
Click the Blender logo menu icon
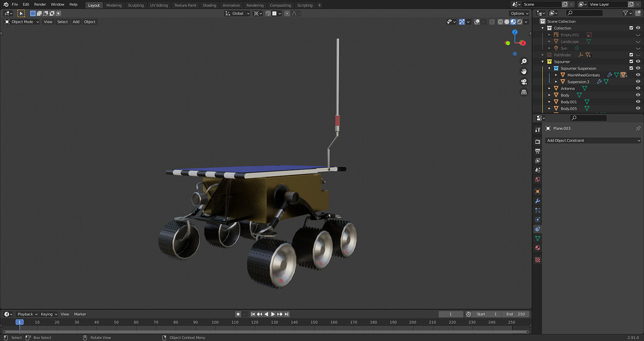tap(6, 4)
